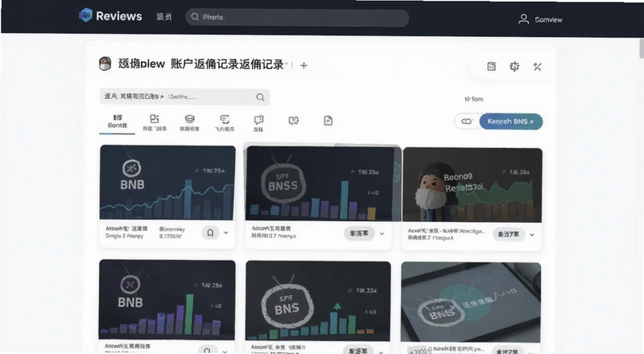Click the pill button on tablet photo card
The image size is (644, 354).
508,351
